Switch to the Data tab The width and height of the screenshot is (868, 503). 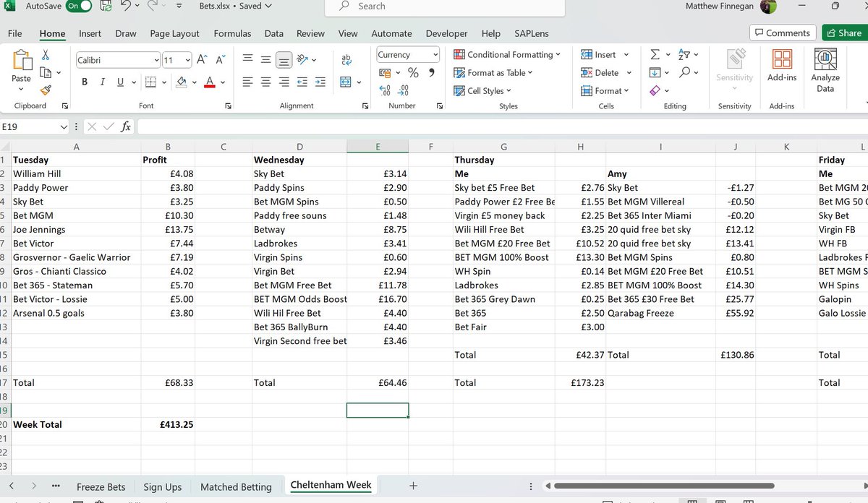[x=274, y=33]
